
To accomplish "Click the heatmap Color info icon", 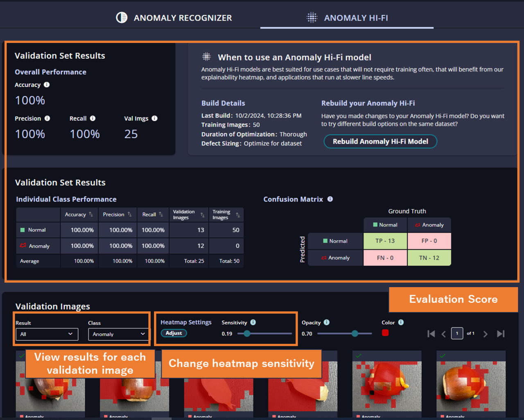I will 401,322.
